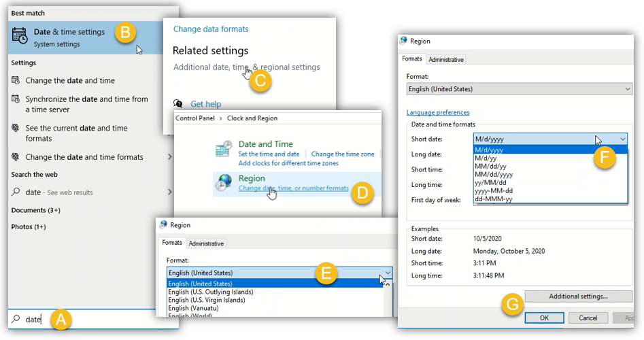Open Additional date, time, & regional settings
The width and height of the screenshot is (644, 340).
tap(246, 67)
